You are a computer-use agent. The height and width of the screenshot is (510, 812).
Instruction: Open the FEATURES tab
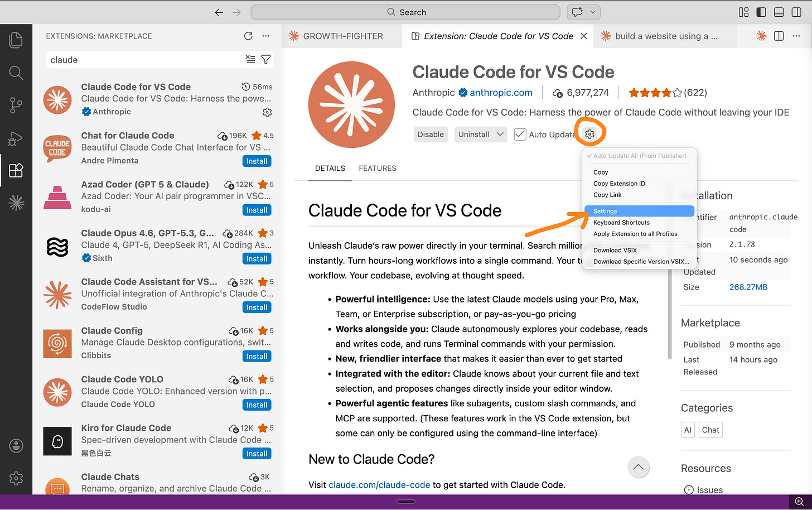pos(378,168)
